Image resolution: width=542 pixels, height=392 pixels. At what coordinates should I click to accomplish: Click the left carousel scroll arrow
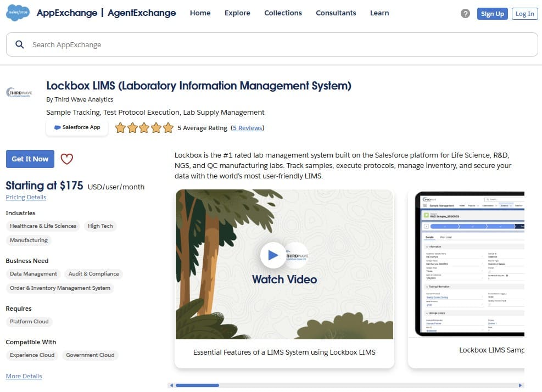[x=171, y=385]
